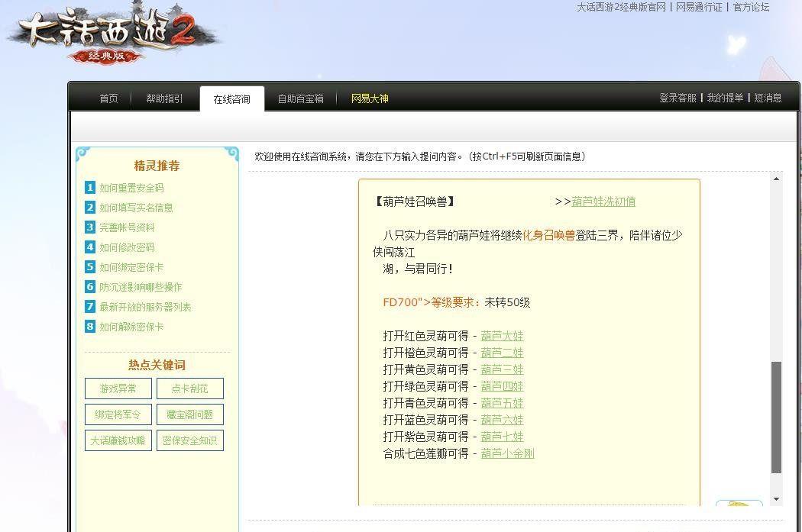Image resolution: width=802 pixels, height=532 pixels.
Task: Click the chat scrollbar thumb
Action: [777, 418]
